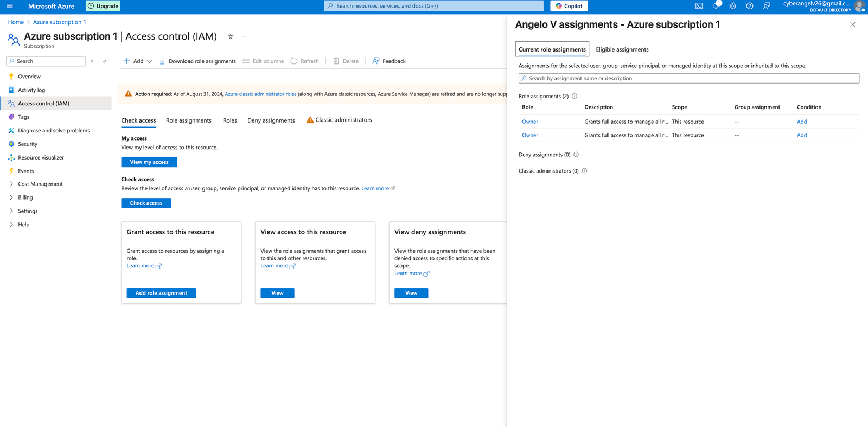
Task: Switch to Deny assignments tab
Action: coord(271,120)
